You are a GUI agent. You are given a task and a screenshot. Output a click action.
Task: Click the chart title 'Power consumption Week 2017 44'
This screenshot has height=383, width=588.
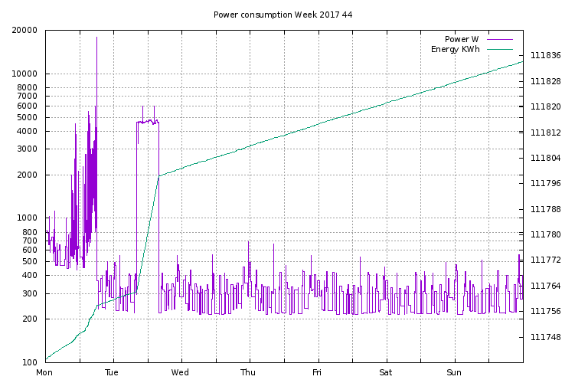[x=283, y=15]
